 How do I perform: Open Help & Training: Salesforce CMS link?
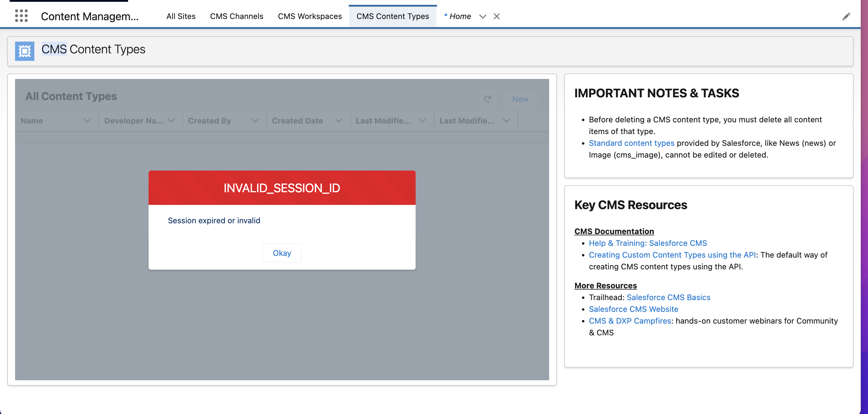tap(647, 243)
